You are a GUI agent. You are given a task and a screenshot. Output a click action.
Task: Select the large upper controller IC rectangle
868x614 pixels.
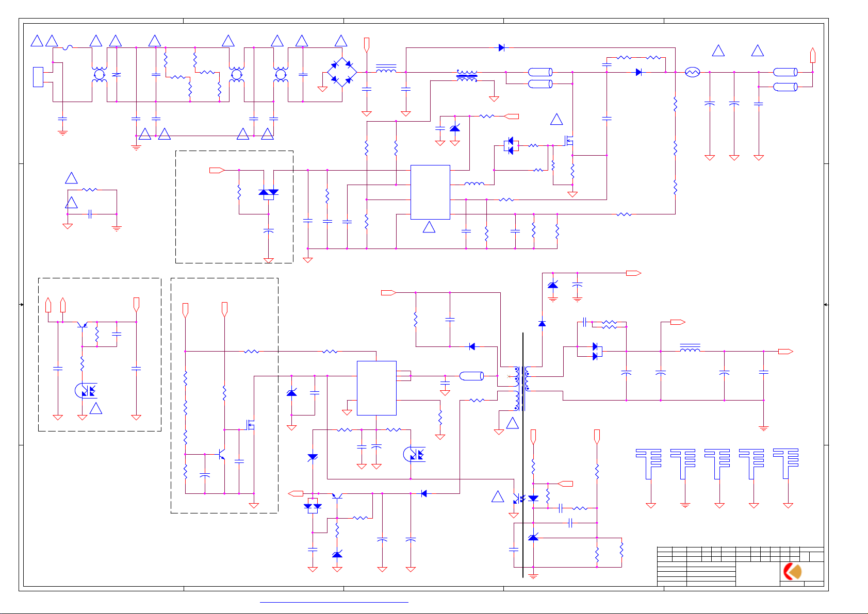[430, 192]
